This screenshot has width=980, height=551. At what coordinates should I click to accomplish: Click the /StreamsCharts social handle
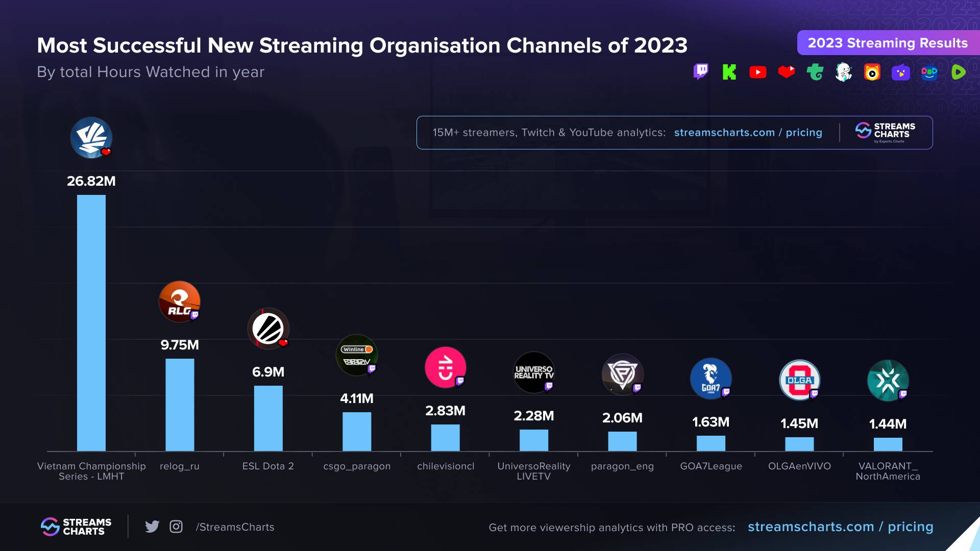click(235, 527)
